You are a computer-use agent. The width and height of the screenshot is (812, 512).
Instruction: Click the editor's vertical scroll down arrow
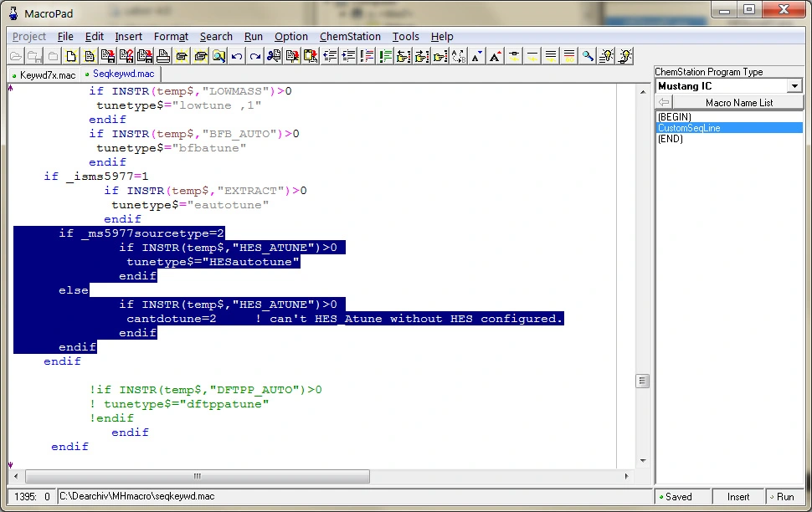tap(643, 461)
